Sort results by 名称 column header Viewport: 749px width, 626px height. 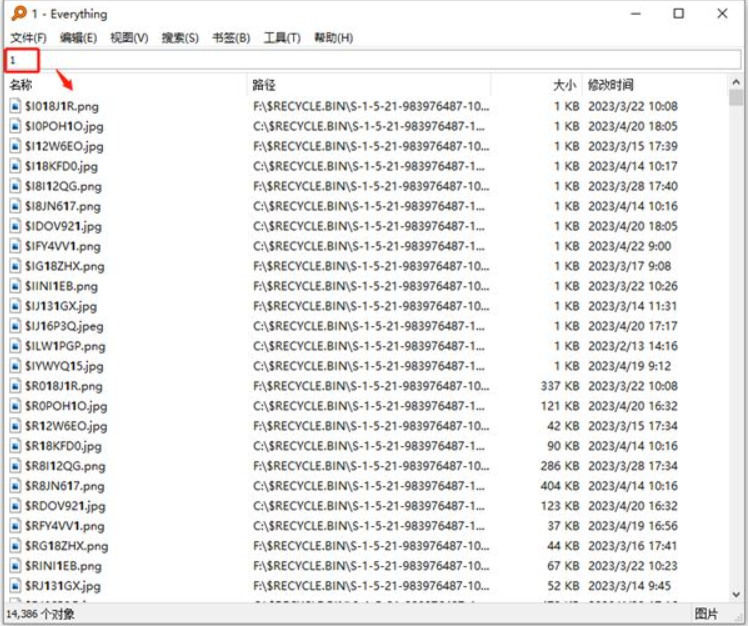pyautogui.click(x=22, y=85)
